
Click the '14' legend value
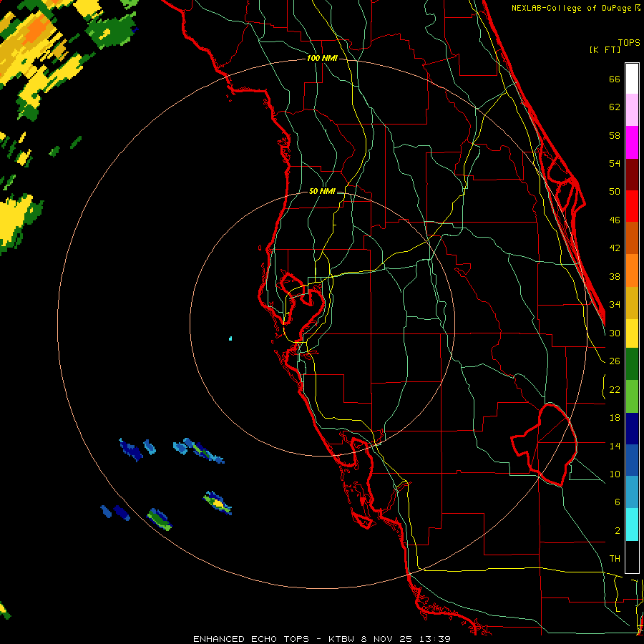click(615, 446)
